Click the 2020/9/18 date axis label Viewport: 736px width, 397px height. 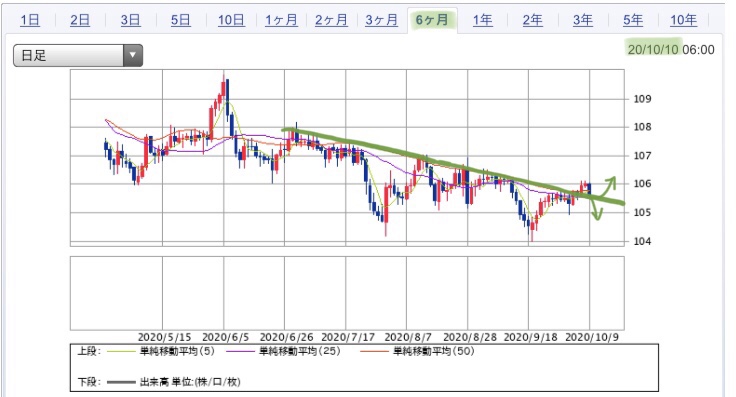pyautogui.click(x=530, y=337)
